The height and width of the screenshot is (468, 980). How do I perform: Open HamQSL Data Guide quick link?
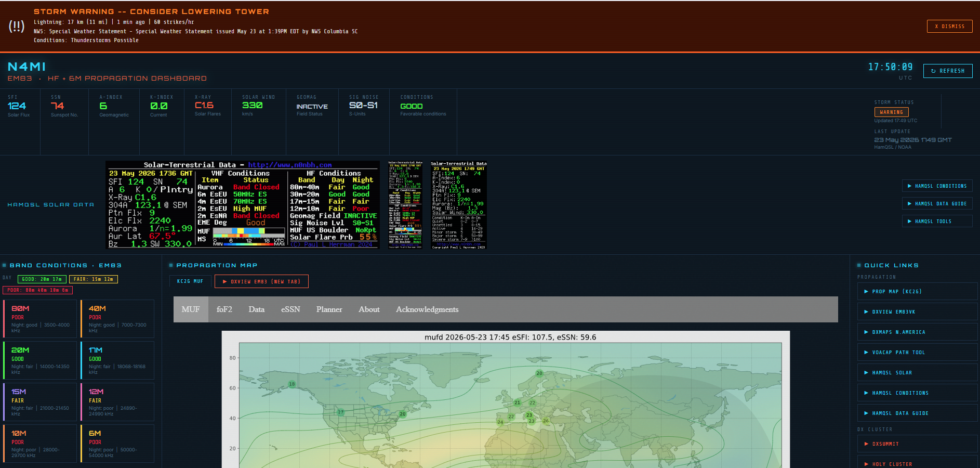tap(917, 413)
